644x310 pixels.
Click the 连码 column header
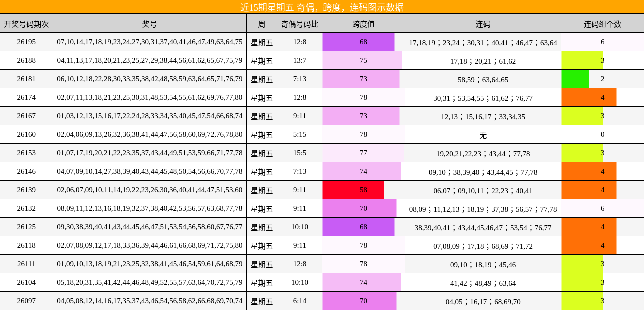[x=483, y=23]
